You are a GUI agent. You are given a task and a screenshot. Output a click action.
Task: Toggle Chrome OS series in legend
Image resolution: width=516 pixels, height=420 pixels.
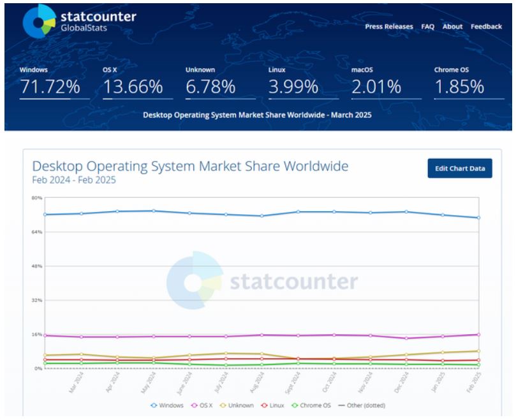(310, 405)
